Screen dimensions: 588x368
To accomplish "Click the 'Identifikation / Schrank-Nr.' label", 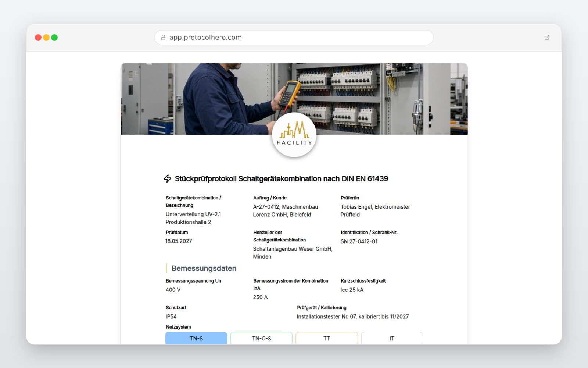I will (369, 233).
